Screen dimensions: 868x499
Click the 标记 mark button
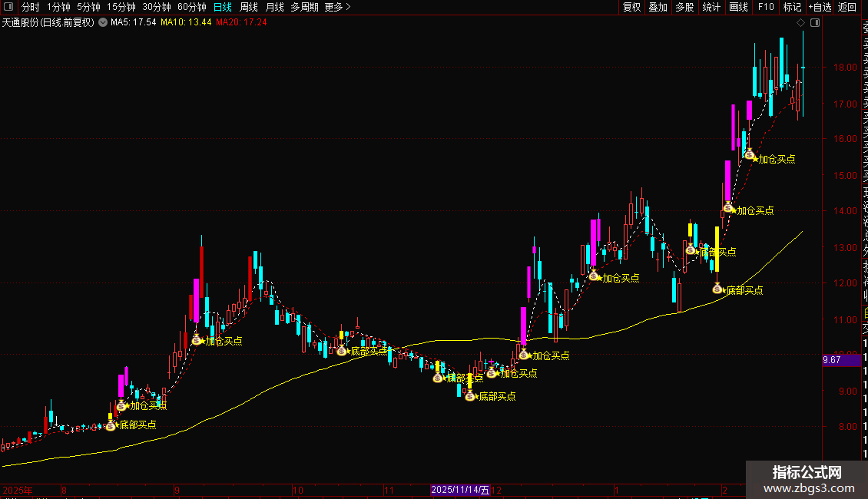tap(792, 7)
